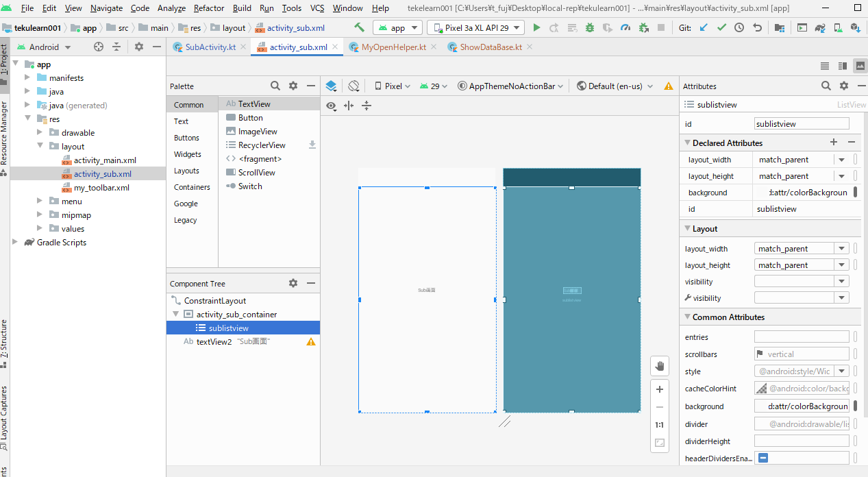Screen dimensions: 868x477
Task: Select Containers palette category
Action: [x=192, y=187]
